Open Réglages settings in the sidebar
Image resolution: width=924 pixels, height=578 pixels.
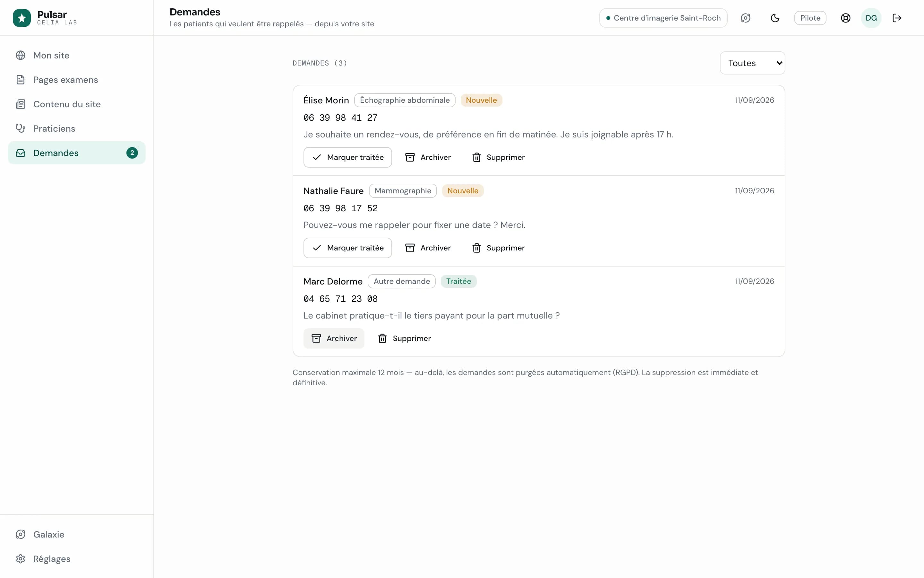(76, 559)
